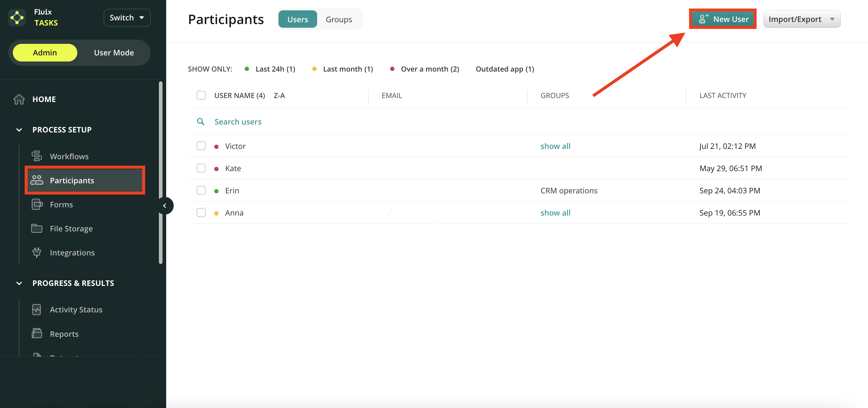The image size is (868, 408).
Task: Open File Storage folder icon
Action: point(37,229)
